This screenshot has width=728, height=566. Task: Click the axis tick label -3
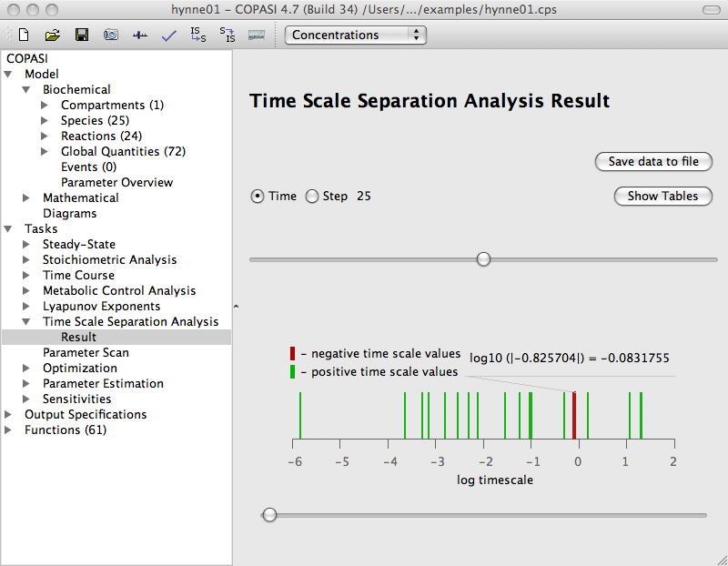pos(437,461)
